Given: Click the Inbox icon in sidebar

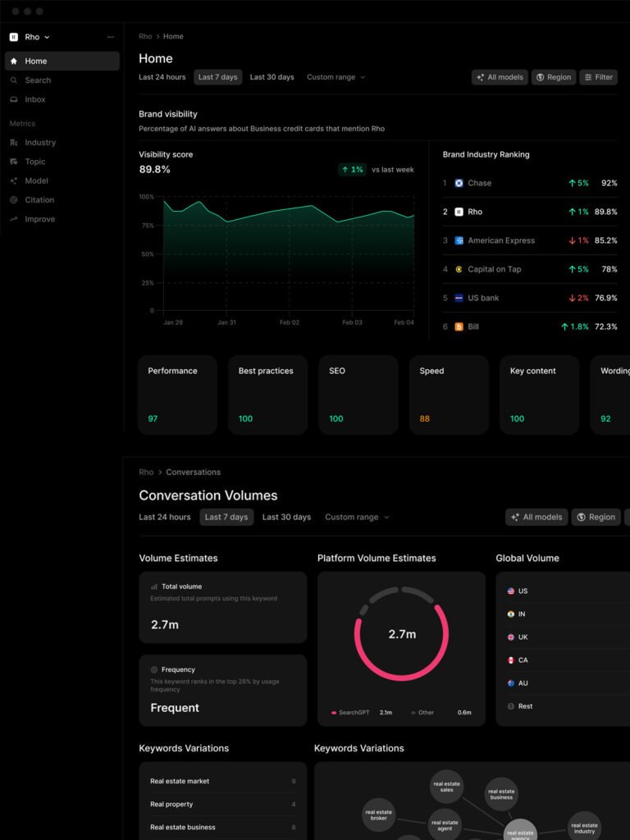Looking at the screenshot, I should click(14, 99).
